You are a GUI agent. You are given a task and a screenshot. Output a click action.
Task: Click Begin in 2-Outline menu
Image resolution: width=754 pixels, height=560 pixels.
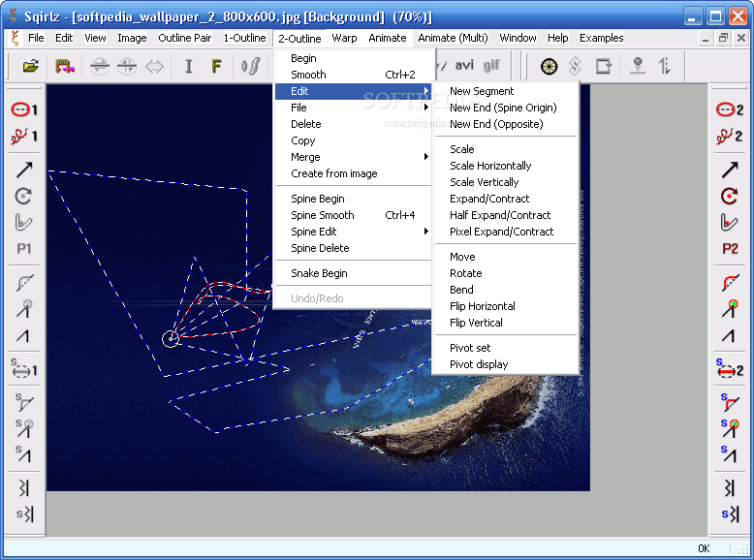pos(353,58)
